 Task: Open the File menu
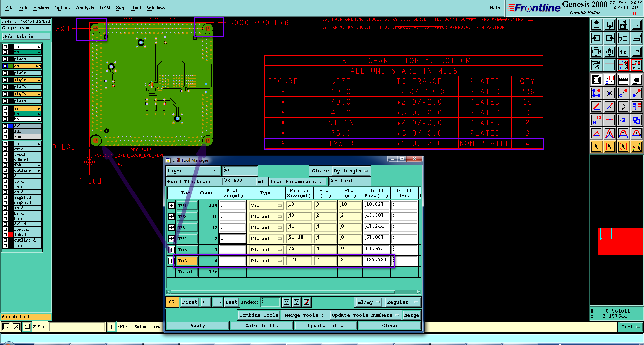click(9, 8)
